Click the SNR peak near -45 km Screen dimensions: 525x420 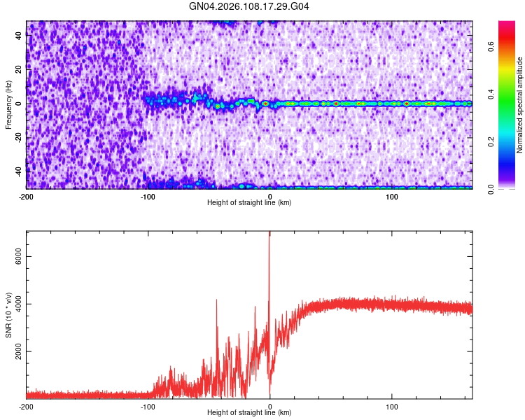216,302
